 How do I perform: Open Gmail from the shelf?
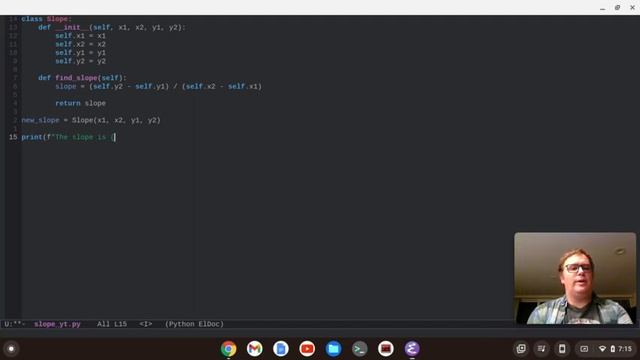tap(255, 349)
